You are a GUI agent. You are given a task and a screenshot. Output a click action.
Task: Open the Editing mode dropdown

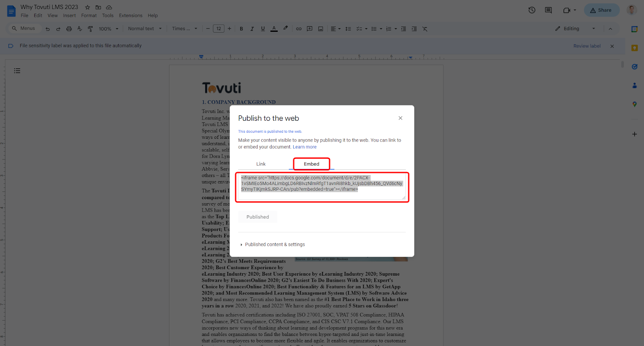click(x=575, y=29)
